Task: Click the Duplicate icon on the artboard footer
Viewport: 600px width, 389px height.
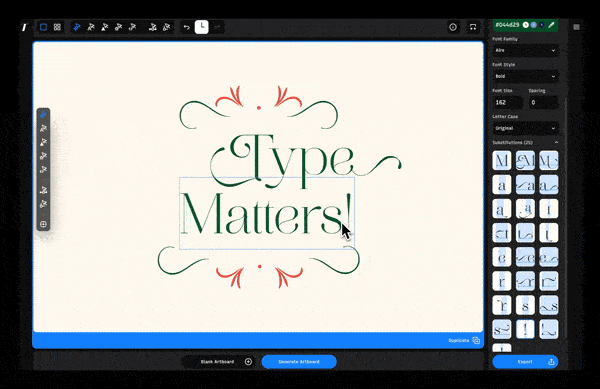Action: pos(476,340)
